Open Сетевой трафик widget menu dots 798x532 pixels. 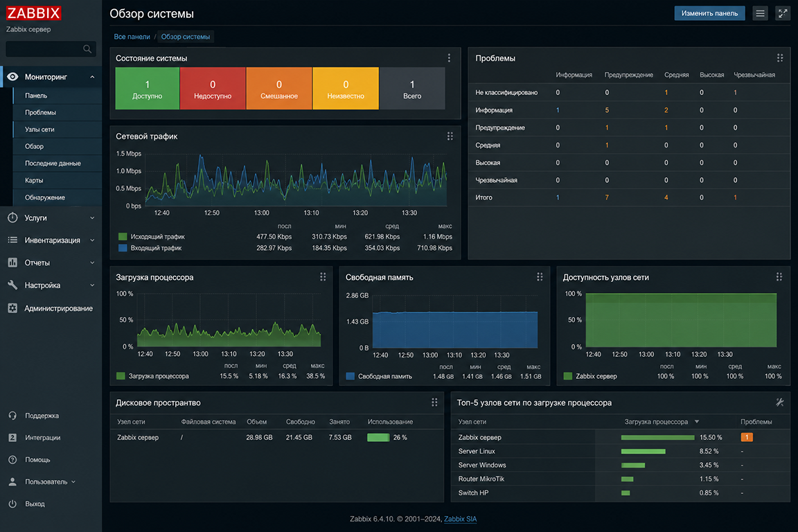click(450, 136)
